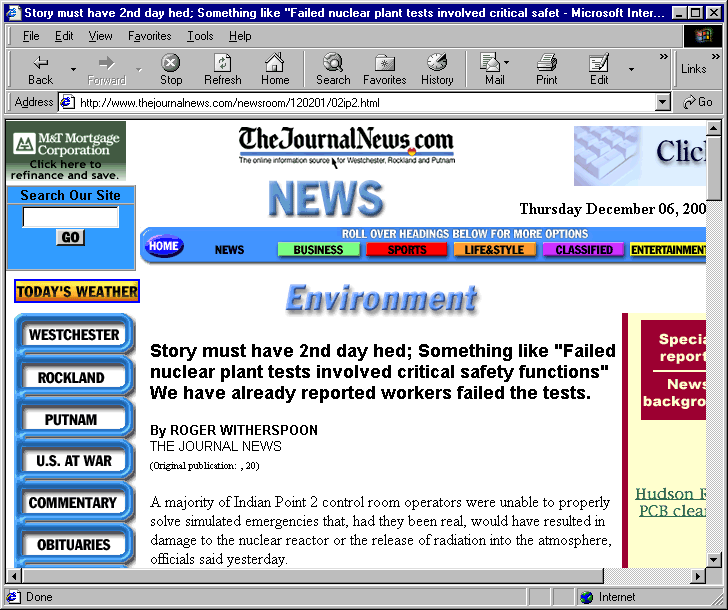
Task: Expand hidden toolbar buttons chevron
Action: pyautogui.click(x=664, y=57)
